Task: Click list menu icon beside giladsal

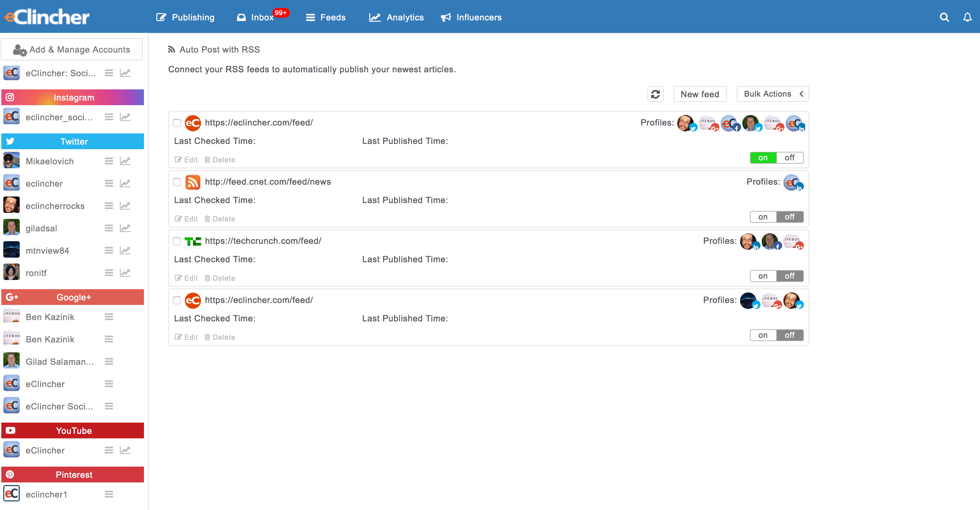Action: tap(109, 228)
